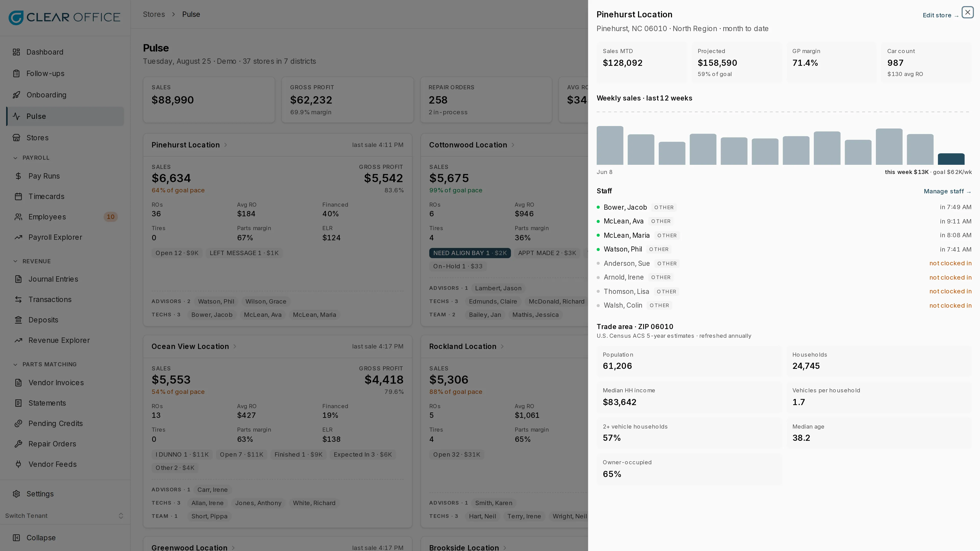Click the NEED ALIGN BAY 1 tag
This screenshot has height=551, width=980.
pos(470,253)
